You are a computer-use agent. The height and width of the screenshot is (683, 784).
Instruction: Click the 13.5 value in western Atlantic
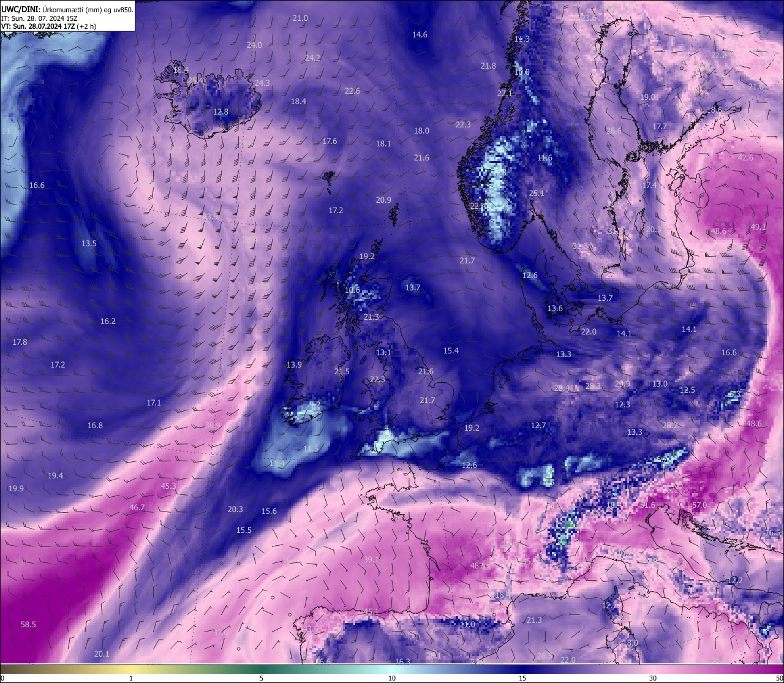pyautogui.click(x=89, y=243)
